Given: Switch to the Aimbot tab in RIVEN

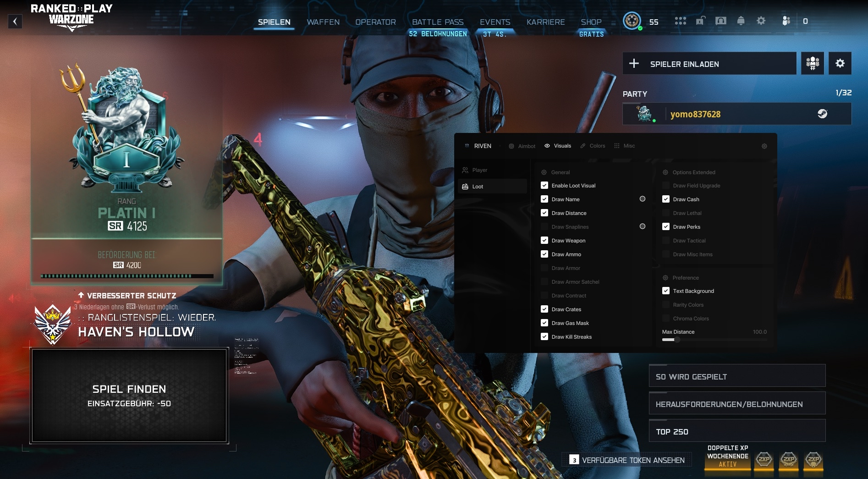Looking at the screenshot, I should click(522, 146).
